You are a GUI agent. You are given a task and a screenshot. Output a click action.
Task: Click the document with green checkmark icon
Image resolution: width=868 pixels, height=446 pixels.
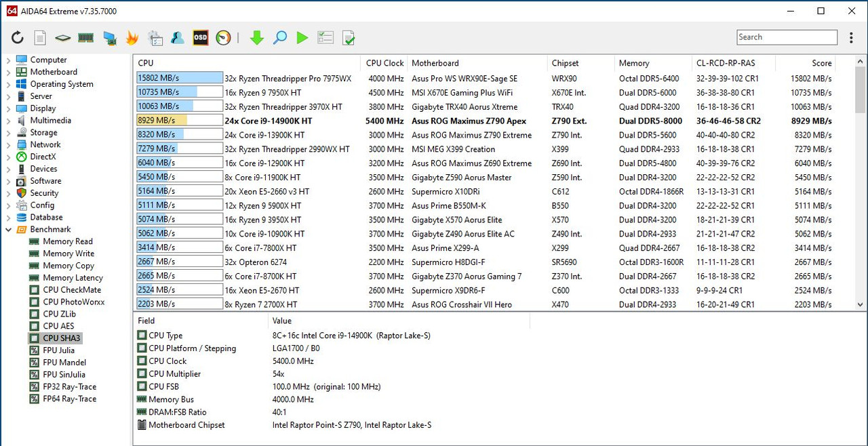point(349,38)
